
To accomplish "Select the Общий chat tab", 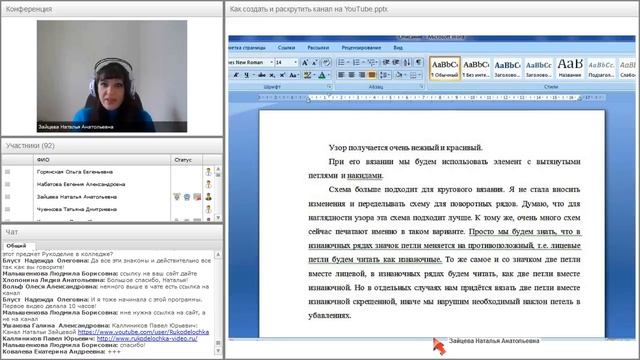I will tap(16, 246).
